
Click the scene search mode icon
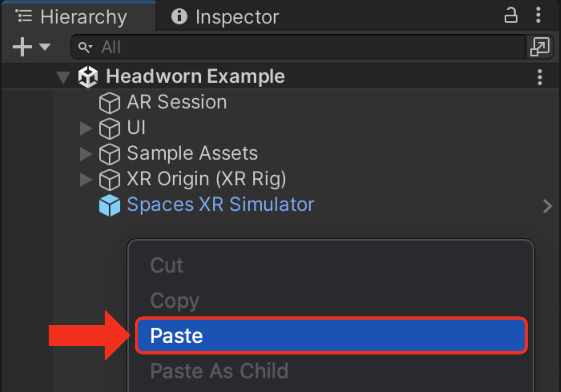(x=540, y=47)
